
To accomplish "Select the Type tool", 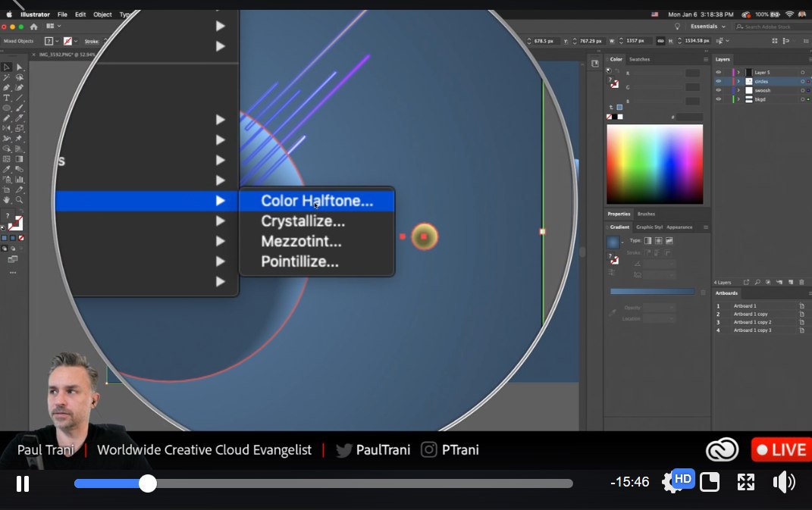I will pos(7,98).
